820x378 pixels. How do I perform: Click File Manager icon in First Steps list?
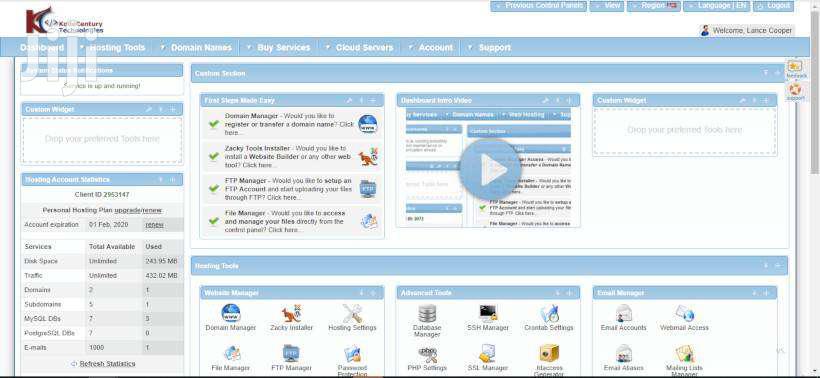tap(368, 221)
